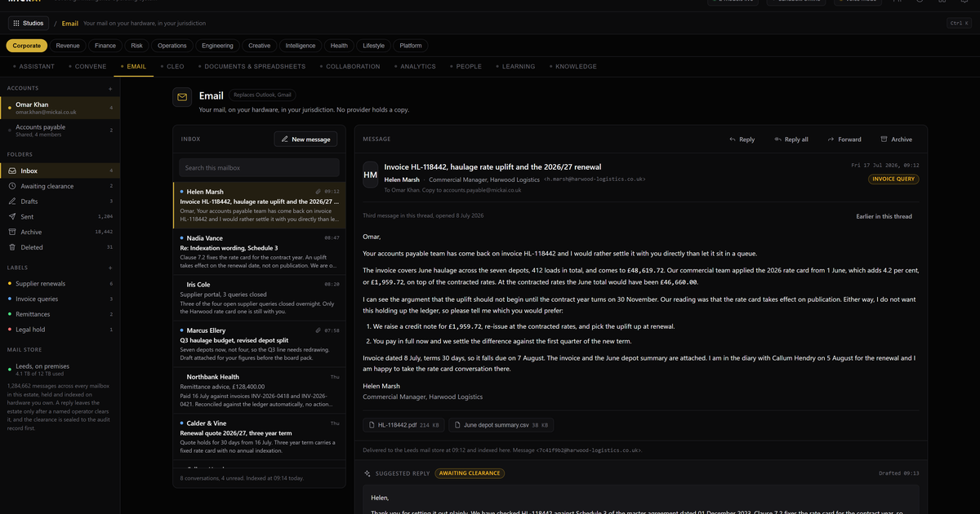This screenshot has width=980, height=514.
Task: Reply all to the message
Action: [791, 140]
